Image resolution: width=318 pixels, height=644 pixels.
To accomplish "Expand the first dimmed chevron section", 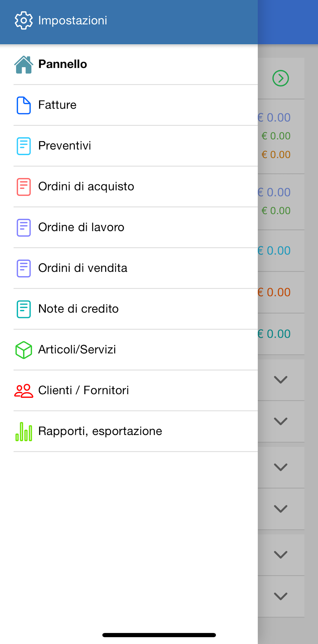I will point(281,380).
